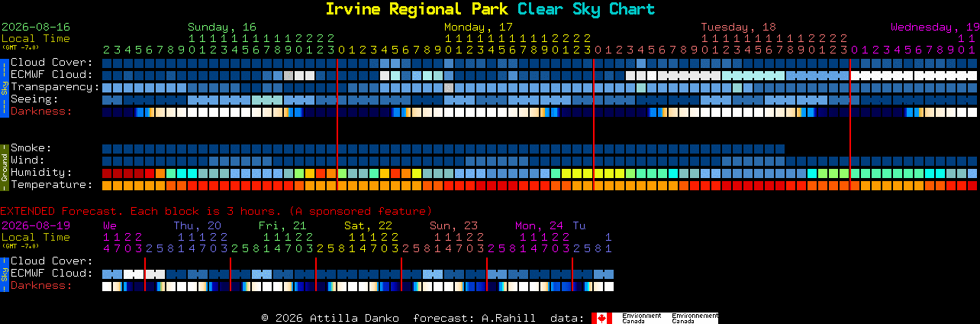The height and width of the screenshot is (324, 980).
Task: Click the Fri, 21 extended day header
Action: (x=282, y=225)
